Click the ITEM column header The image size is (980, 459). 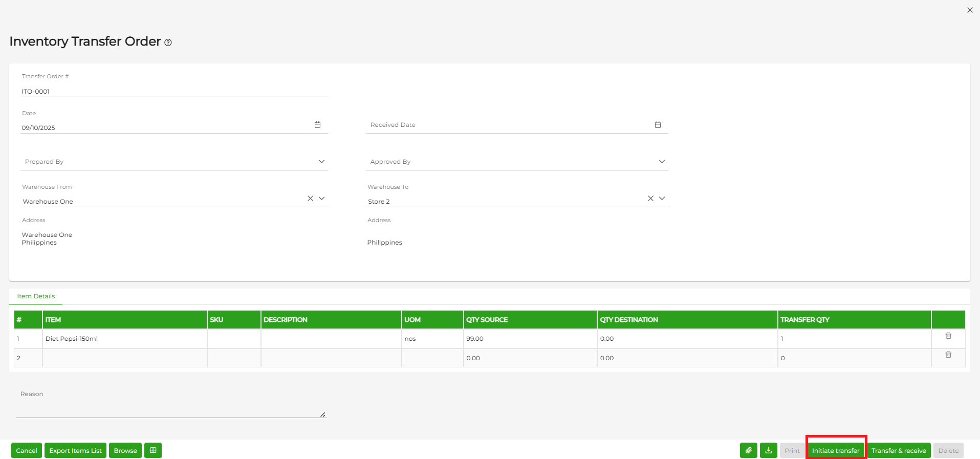[124, 320]
